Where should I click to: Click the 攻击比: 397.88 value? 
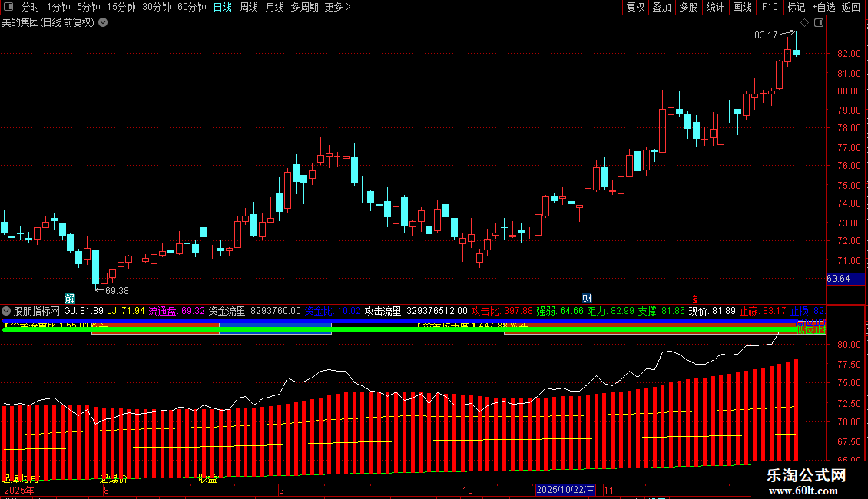[x=502, y=312]
